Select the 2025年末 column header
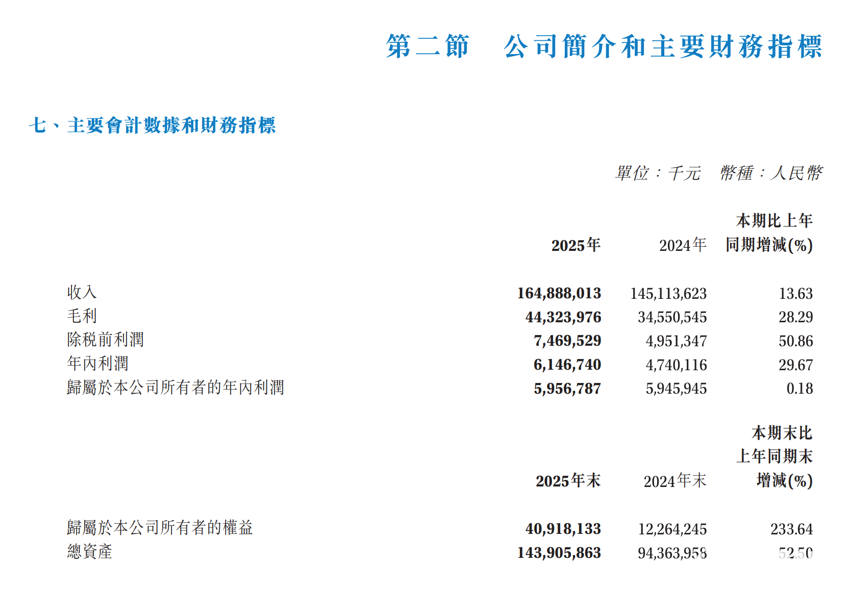Image resolution: width=851 pixels, height=616 pixels. [568, 481]
